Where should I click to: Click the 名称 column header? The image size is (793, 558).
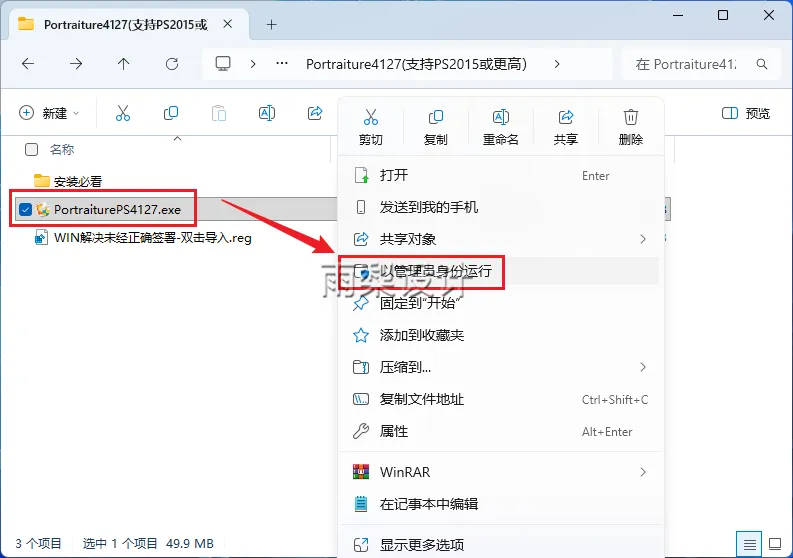pos(62,149)
